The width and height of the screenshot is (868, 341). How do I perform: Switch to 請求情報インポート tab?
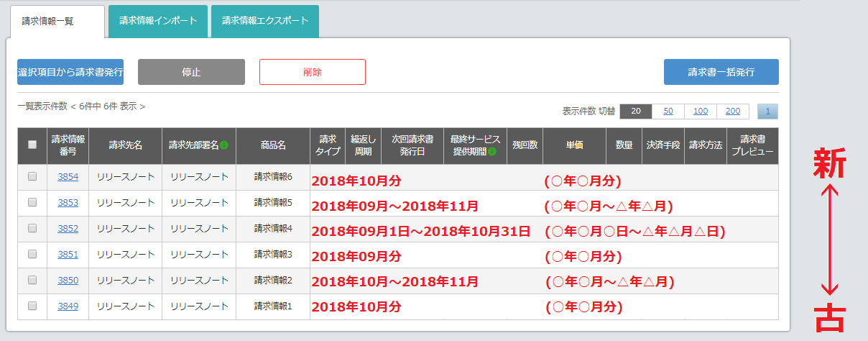[x=158, y=21]
